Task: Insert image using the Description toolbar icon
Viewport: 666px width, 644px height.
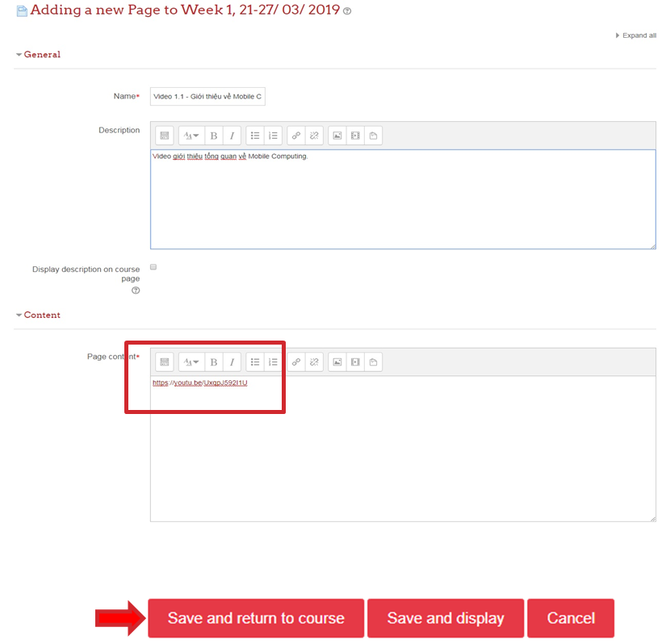Action: [x=337, y=136]
